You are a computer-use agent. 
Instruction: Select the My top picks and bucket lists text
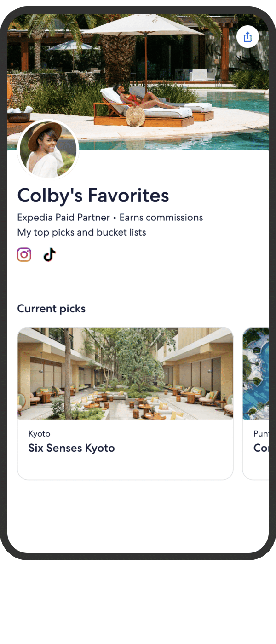coord(81,232)
